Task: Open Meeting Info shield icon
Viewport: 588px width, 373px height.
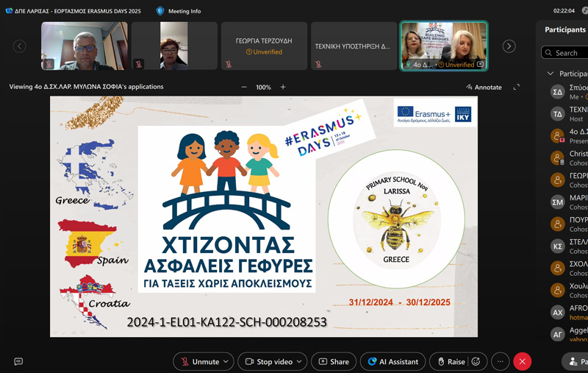Action: pyautogui.click(x=160, y=11)
